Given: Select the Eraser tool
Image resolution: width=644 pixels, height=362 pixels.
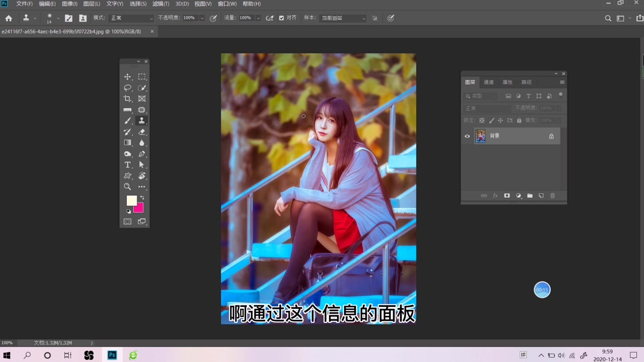Looking at the screenshot, I should [142, 132].
